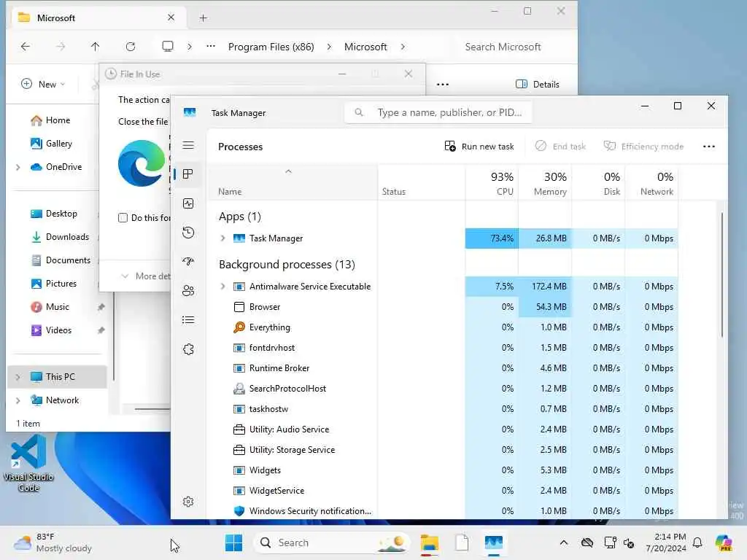Expand More details in File In Use dialog
Image resolution: width=747 pixels, height=560 pixels.
tap(146, 276)
